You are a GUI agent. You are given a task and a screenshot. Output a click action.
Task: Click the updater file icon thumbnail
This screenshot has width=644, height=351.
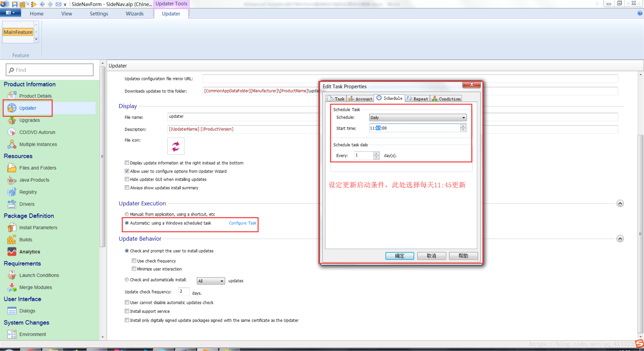(176, 146)
